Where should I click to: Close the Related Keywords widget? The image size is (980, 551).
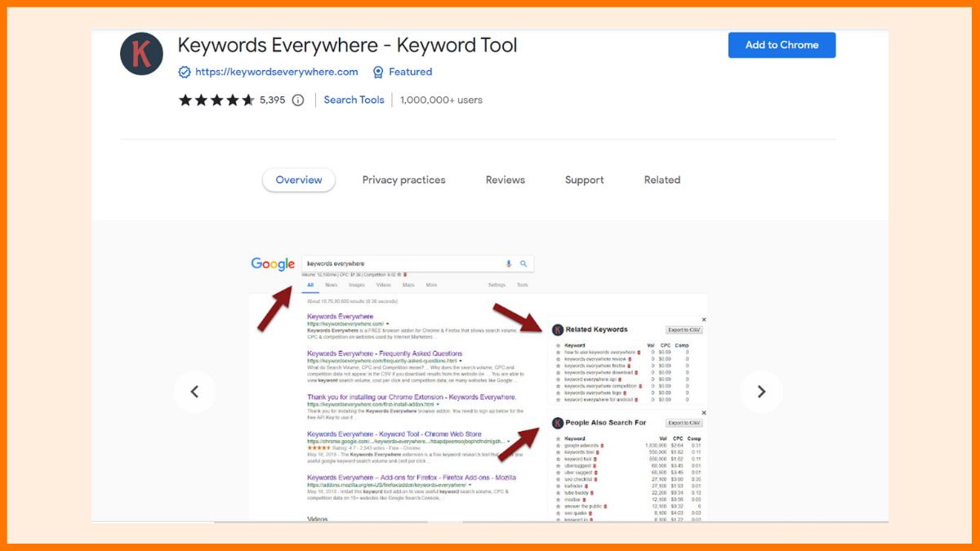tap(704, 319)
